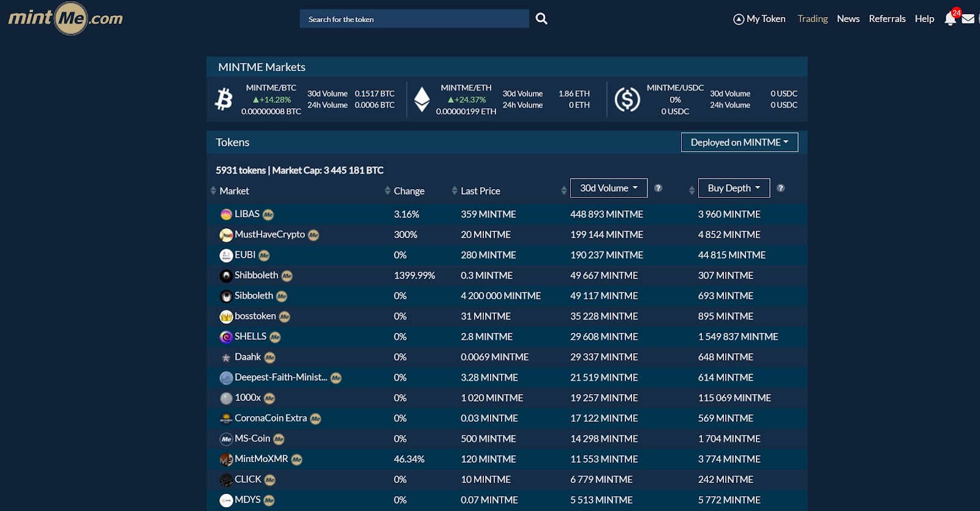The width and height of the screenshot is (980, 511).
Task: Sort tokens by the Change column
Action: pyautogui.click(x=409, y=191)
